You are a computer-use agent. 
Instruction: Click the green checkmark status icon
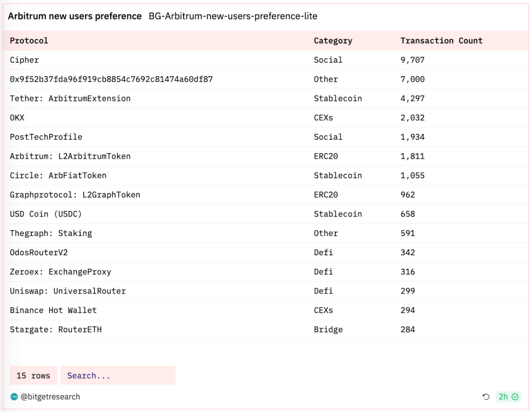[515, 397]
